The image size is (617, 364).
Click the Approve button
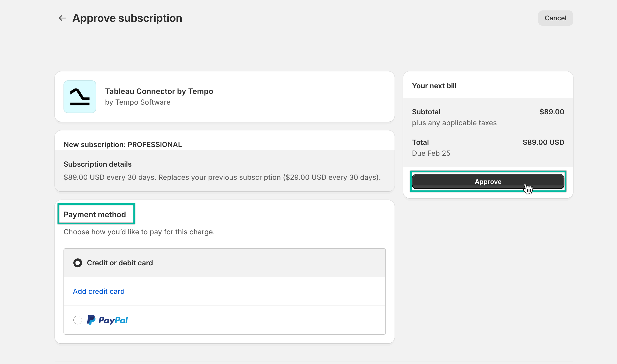(x=488, y=181)
